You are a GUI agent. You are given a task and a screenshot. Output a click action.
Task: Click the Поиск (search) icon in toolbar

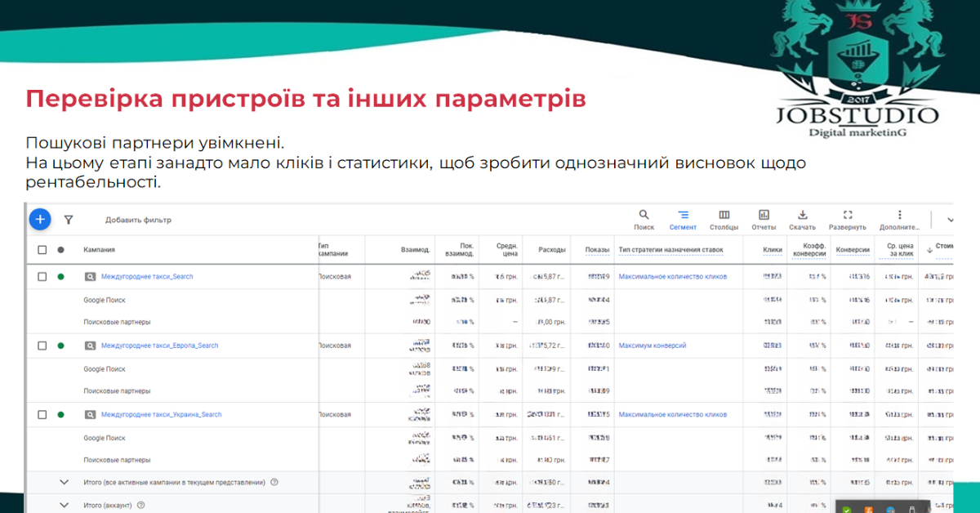[x=644, y=214]
